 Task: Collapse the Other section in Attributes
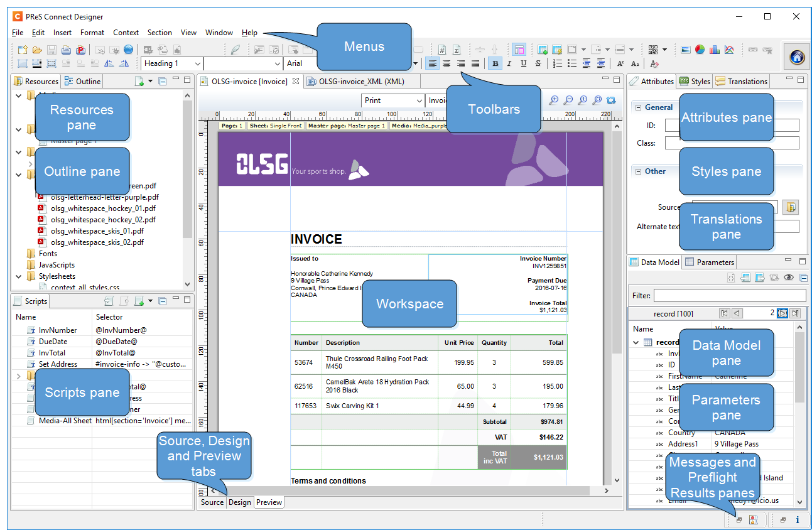click(x=637, y=171)
